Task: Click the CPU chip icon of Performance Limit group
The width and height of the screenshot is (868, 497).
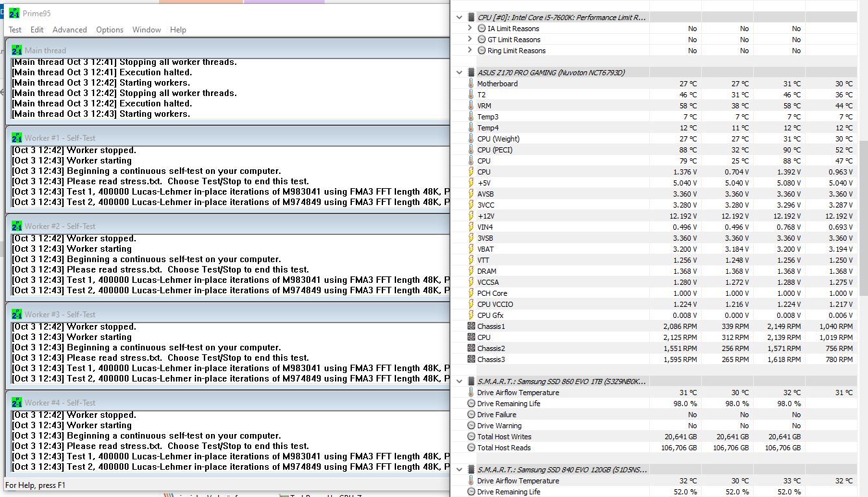Action: click(x=471, y=18)
